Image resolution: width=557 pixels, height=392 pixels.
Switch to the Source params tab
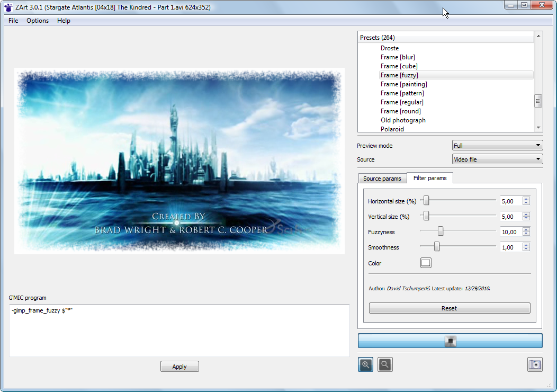382,179
